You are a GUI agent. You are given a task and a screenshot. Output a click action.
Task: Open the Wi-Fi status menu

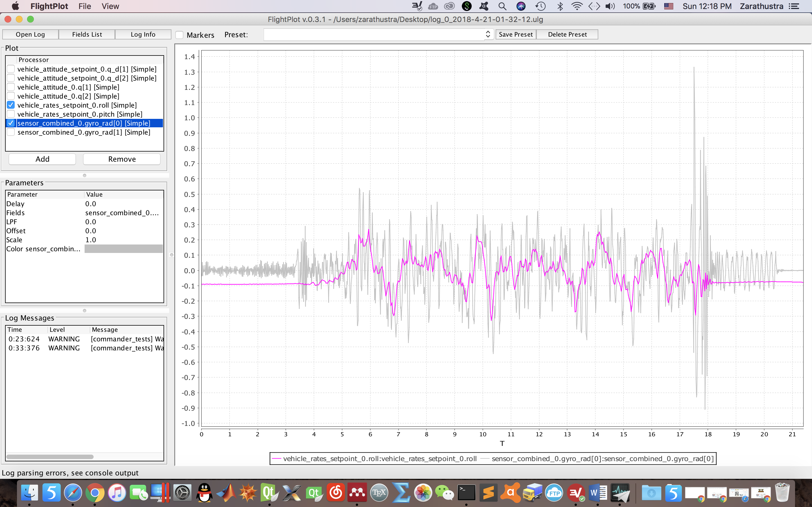point(577,6)
